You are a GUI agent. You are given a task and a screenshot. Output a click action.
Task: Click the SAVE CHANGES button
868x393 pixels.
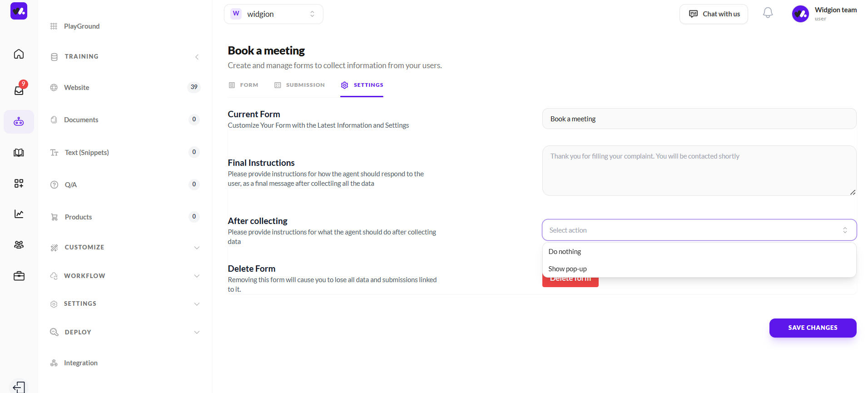813,328
